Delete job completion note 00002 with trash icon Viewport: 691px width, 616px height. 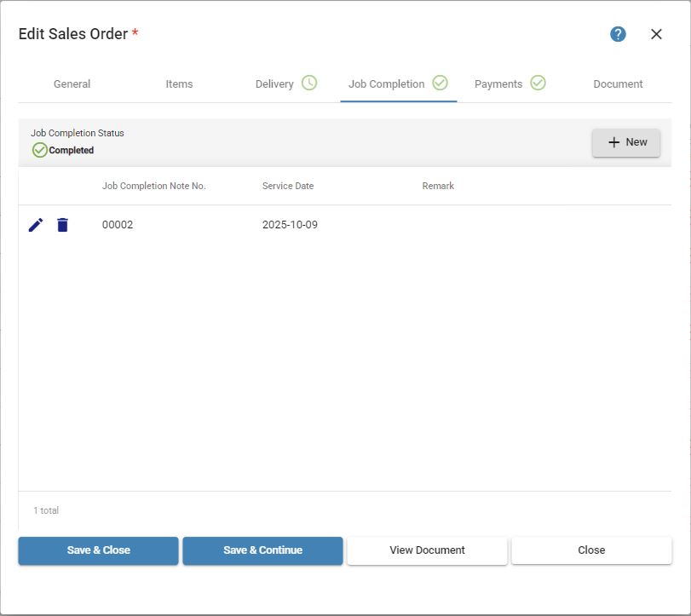tap(62, 225)
